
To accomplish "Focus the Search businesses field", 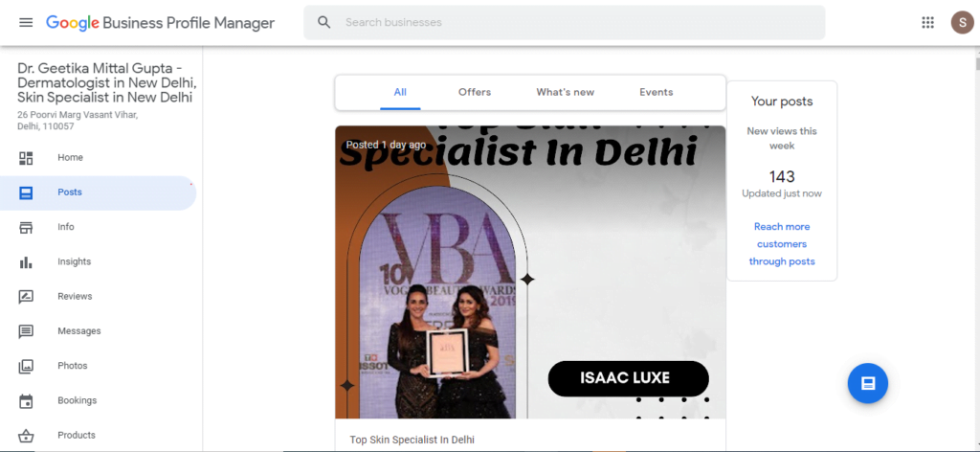I will [564, 23].
